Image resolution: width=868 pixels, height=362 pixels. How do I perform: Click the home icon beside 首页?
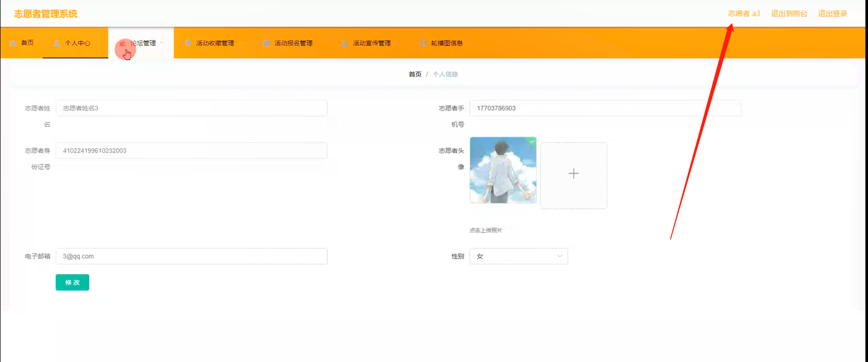point(13,43)
